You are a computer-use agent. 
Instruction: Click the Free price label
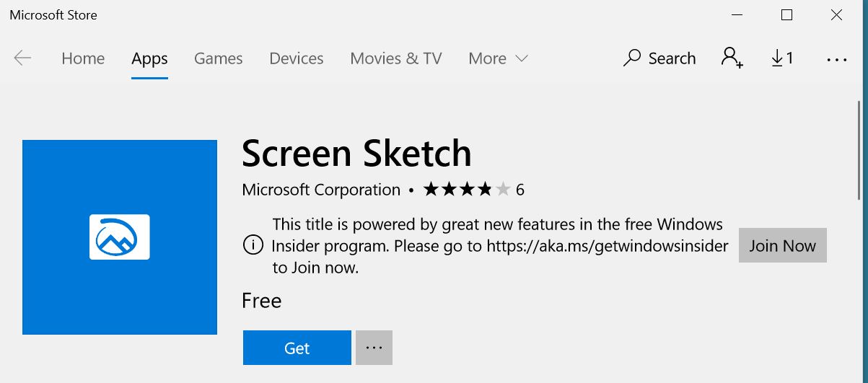click(x=262, y=300)
